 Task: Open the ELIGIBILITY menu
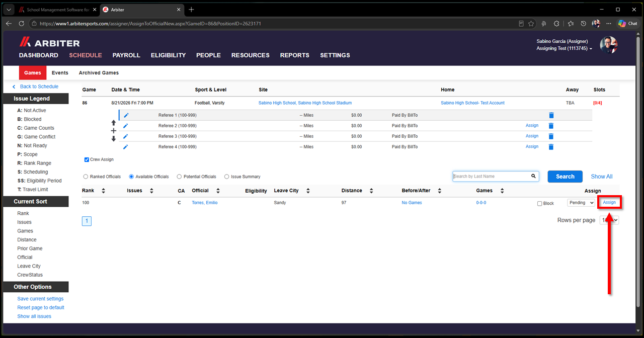pos(168,55)
